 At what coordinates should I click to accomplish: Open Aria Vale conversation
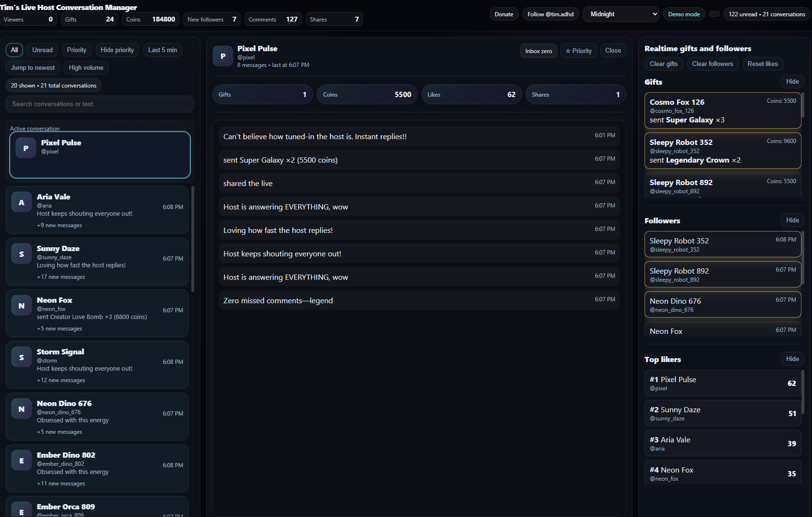click(97, 210)
